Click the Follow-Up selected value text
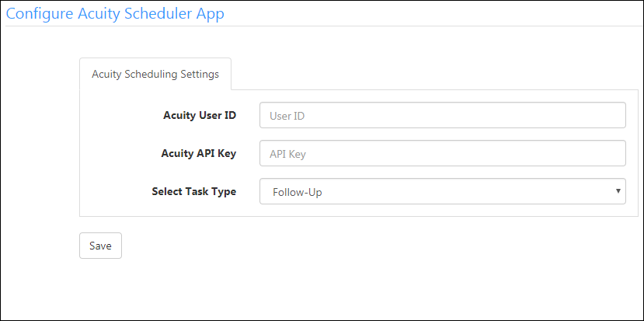The image size is (644, 321). 298,192
